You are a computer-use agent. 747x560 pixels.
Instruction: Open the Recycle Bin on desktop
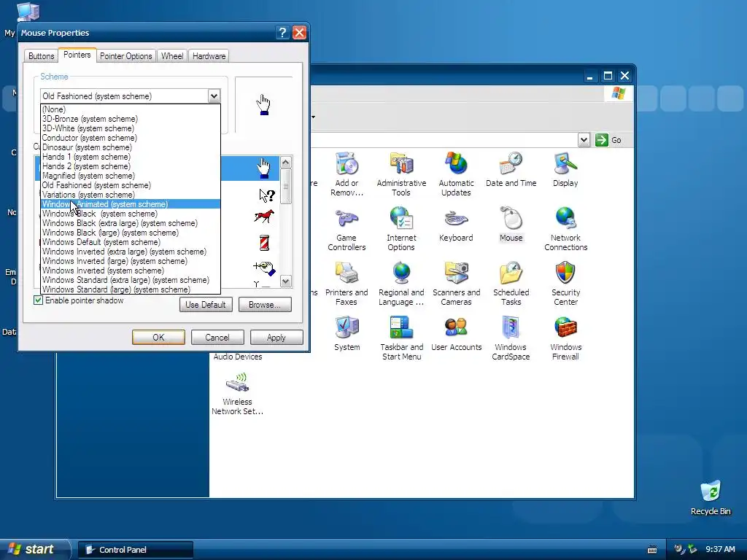(711, 498)
